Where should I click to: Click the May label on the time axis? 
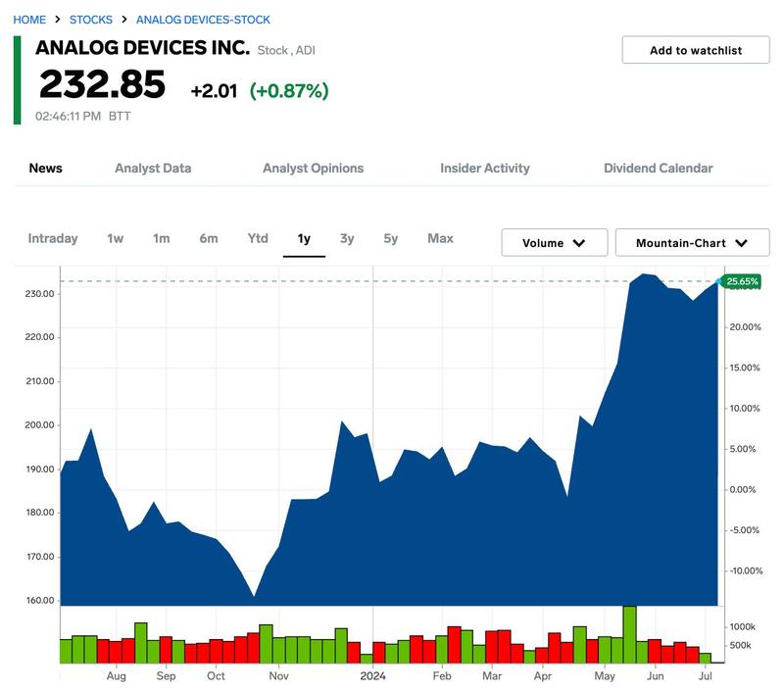pyautogui.click(x=605, y=676)
